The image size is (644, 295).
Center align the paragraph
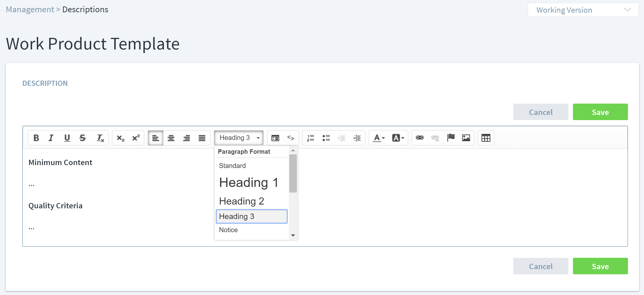pos(171,138)
